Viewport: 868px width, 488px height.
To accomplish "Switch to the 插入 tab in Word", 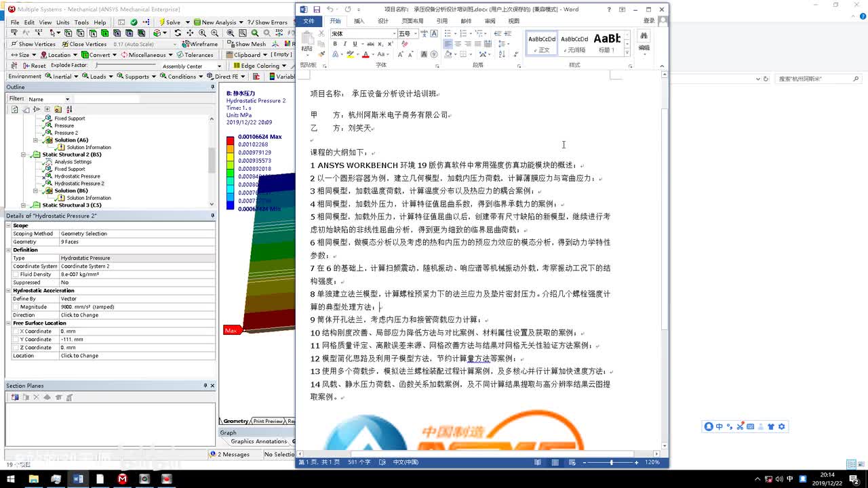I will [359, 21].
